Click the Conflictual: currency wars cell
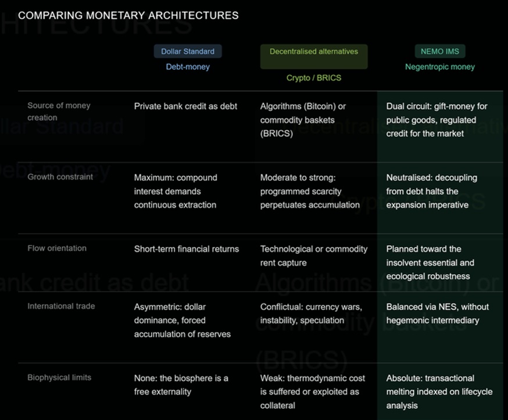The height and width of the screenshot is (420, 508). point(311,314)
